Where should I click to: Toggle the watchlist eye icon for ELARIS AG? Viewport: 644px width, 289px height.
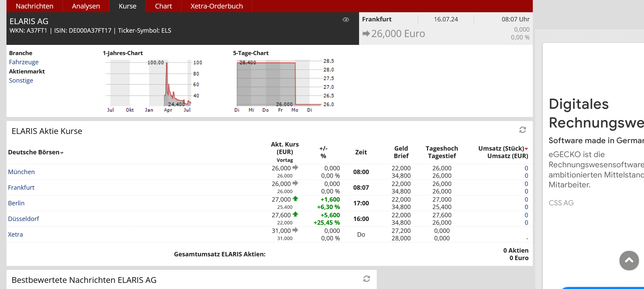click(346, 20)
